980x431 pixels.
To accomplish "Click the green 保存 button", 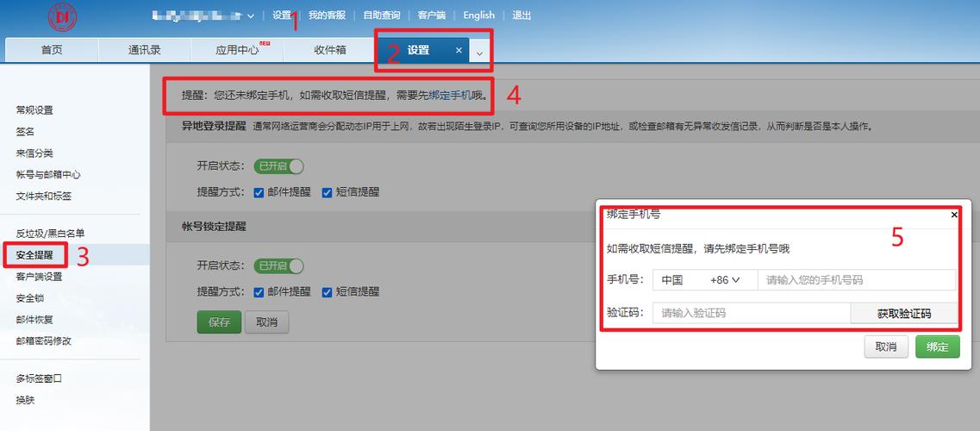I will pos(220,322).
